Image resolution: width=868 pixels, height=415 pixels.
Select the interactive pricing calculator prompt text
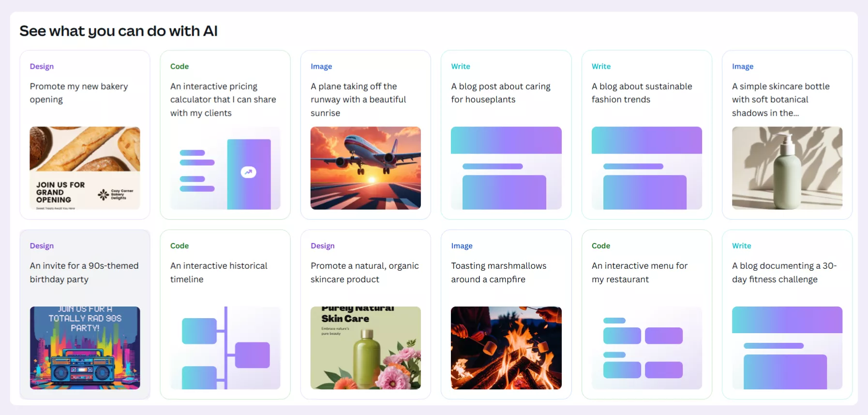pyautogui.click(x=223, y=99)
